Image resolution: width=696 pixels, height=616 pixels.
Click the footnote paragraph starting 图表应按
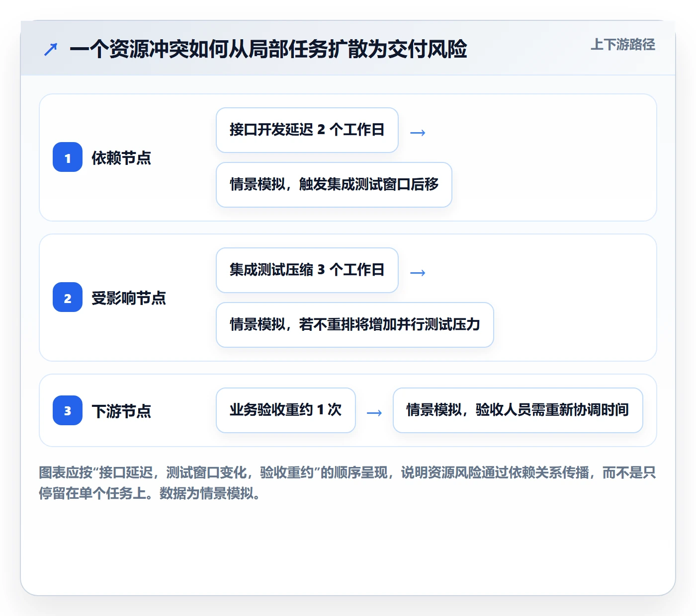tap(348, 483)
